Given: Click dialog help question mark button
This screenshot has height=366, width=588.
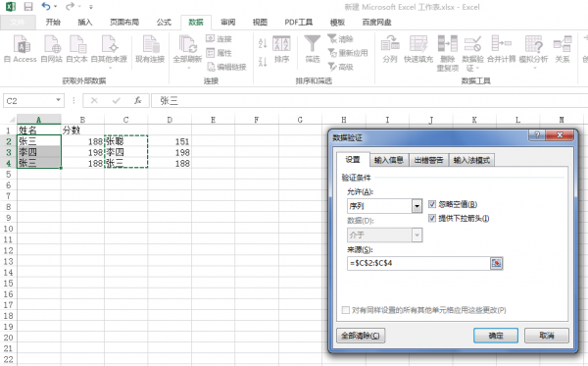Looking at the screenshot, I should point(537,134).
